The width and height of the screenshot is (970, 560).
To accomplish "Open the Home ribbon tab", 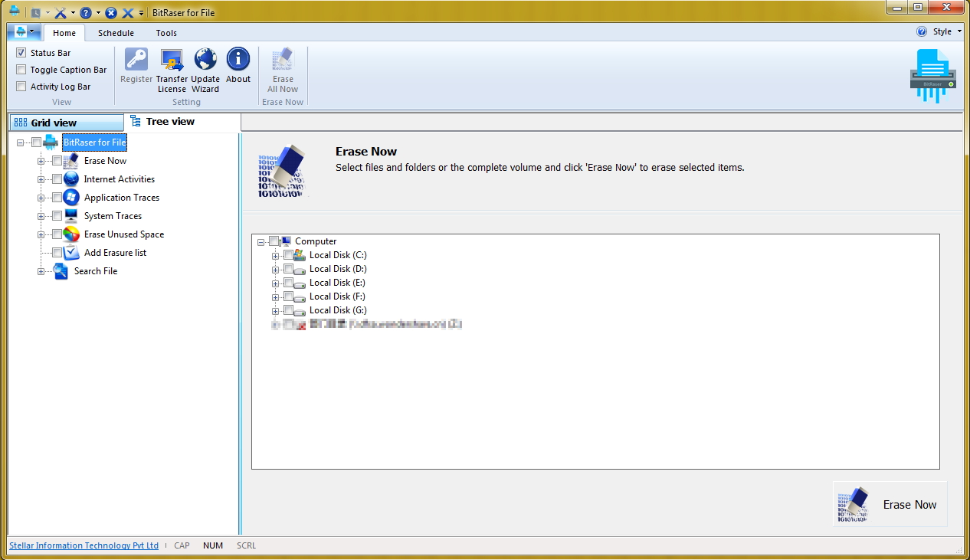I will pyautogui.click(x=64, y=33).
